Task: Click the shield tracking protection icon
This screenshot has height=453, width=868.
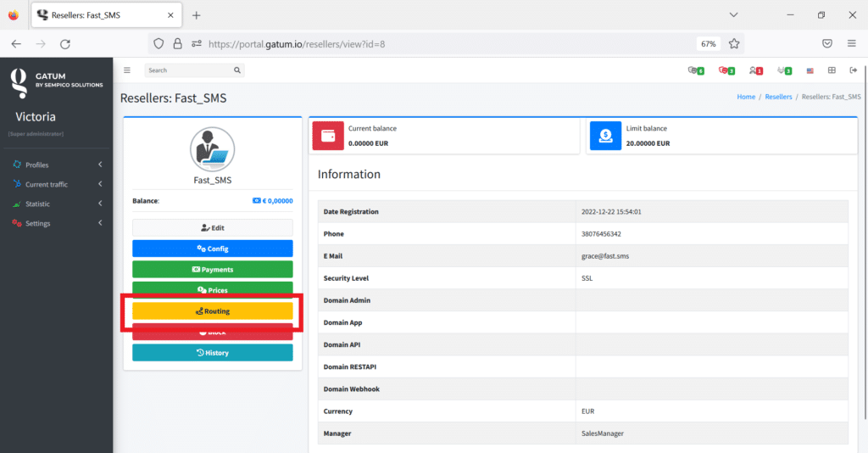Action: tap(159, 44)
